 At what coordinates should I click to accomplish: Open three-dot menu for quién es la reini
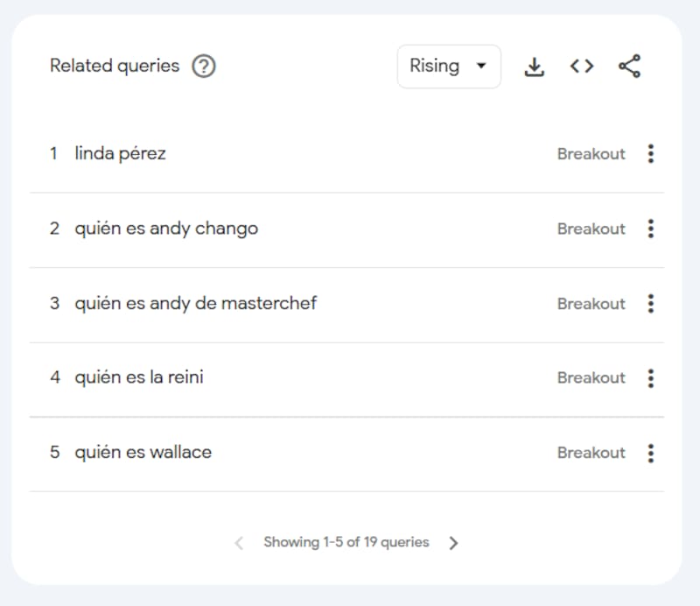650,378
